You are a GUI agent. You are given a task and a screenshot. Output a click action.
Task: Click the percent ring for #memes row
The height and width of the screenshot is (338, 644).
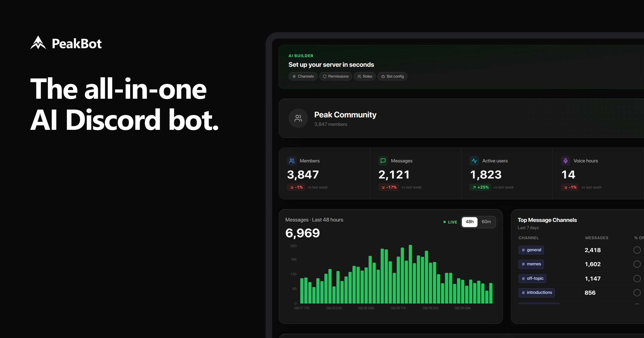[637, 264]
